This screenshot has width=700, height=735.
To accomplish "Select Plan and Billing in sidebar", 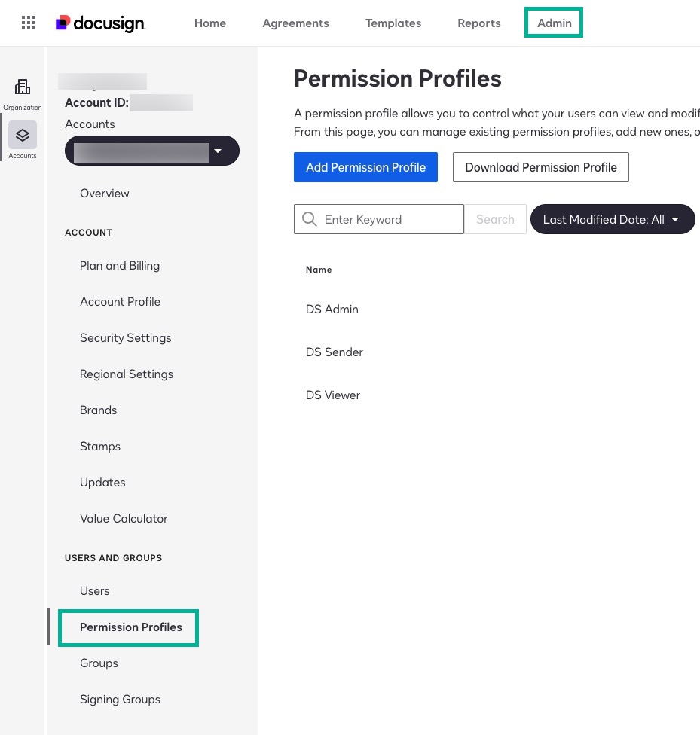I will pos(120,265).
